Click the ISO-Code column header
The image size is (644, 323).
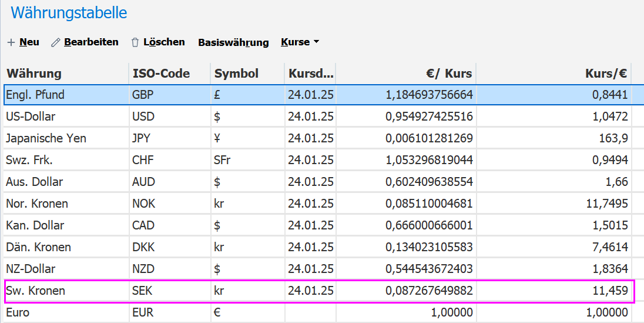point(161,74)
